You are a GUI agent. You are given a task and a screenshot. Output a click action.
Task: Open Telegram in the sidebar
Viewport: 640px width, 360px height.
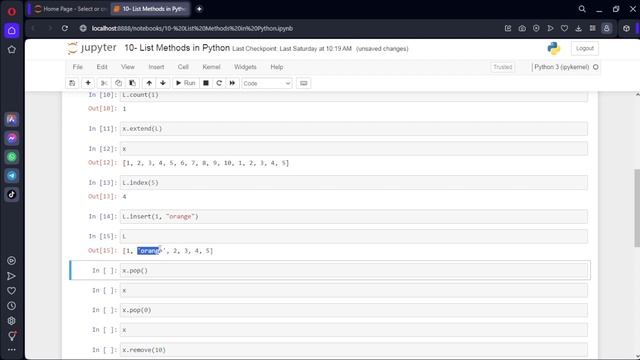point(11,176)
